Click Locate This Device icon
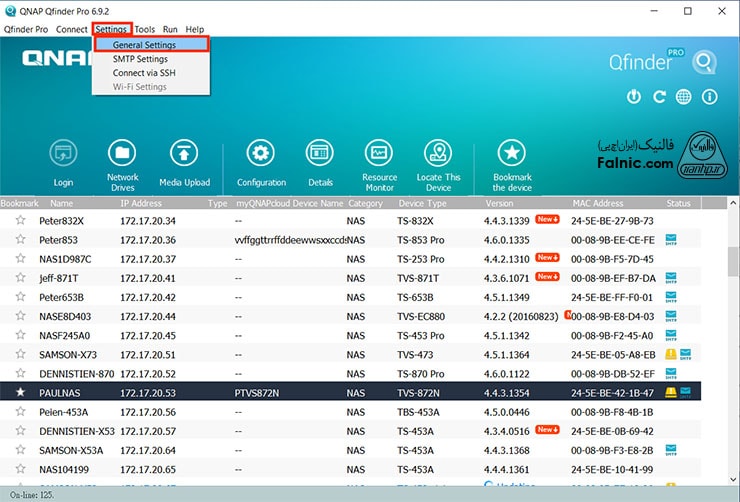The width and height of the screenshot is (740, 502). pyautogui.click(x=438, y=154)
